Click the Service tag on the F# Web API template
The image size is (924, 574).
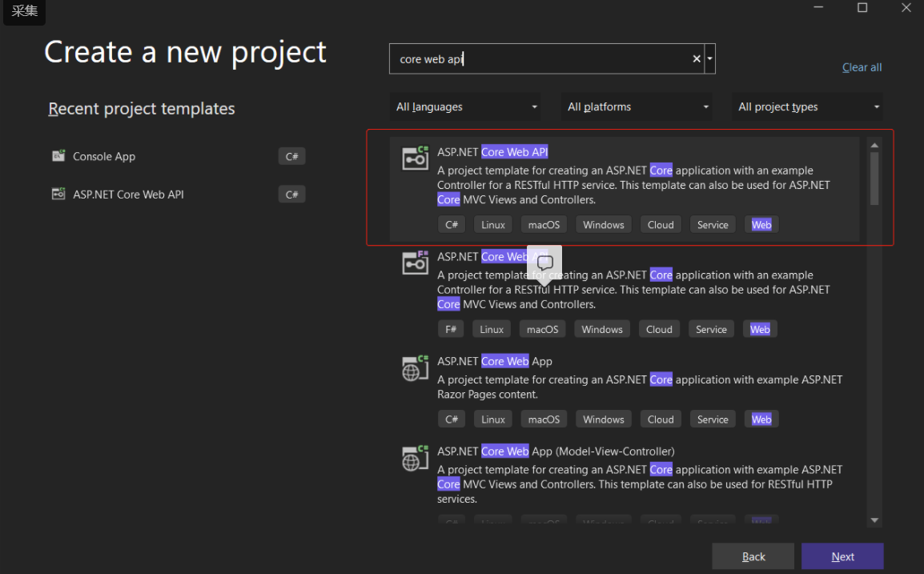click(x=711, y=329)
